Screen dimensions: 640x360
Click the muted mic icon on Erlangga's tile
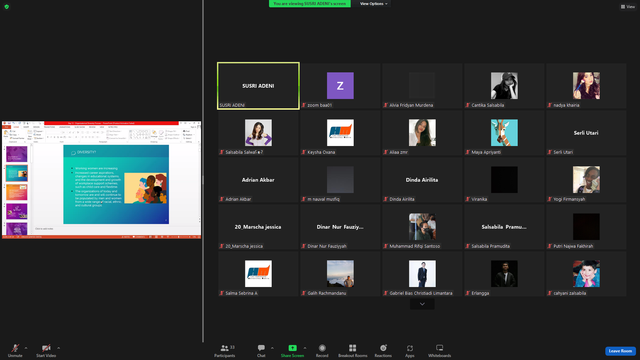(x=468, y=293)
